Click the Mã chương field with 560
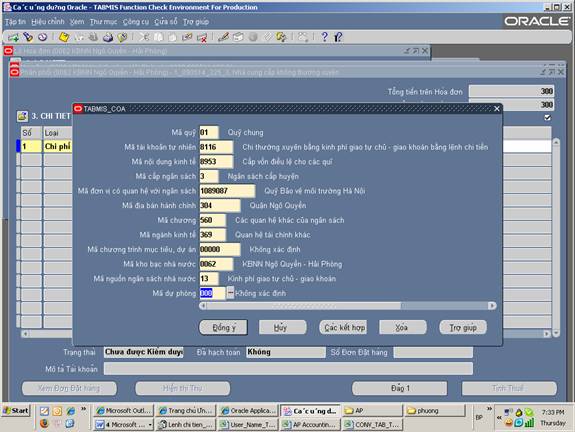575x432 pixels. [x=213, y=220]
